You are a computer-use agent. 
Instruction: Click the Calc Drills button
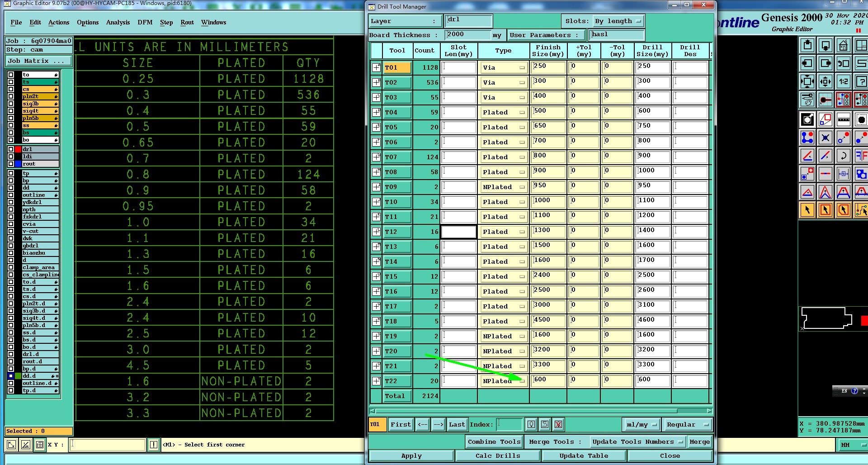click(498, 456)
